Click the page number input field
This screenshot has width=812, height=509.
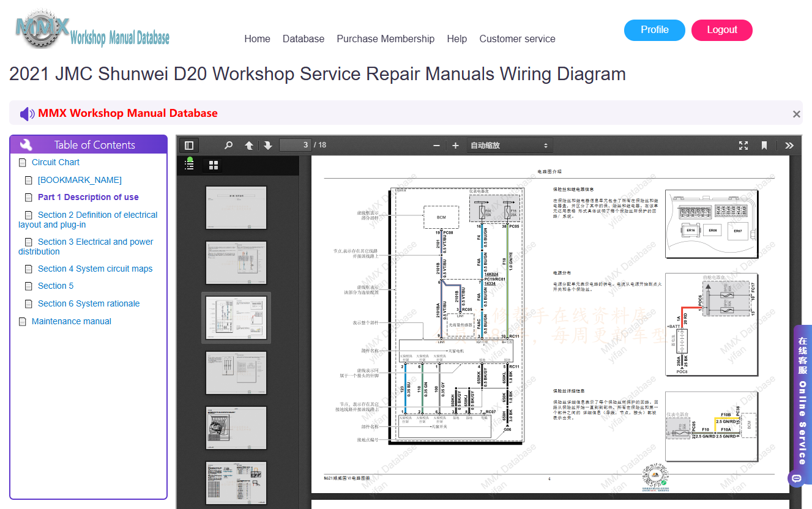tap(296, 145)
